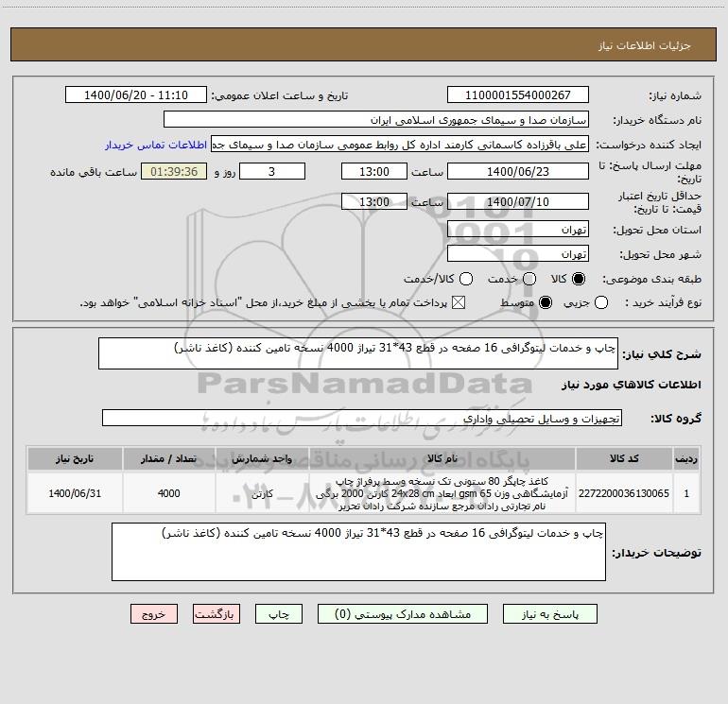
Task: Click the buyer organization name field
Action: click(376, 120)
